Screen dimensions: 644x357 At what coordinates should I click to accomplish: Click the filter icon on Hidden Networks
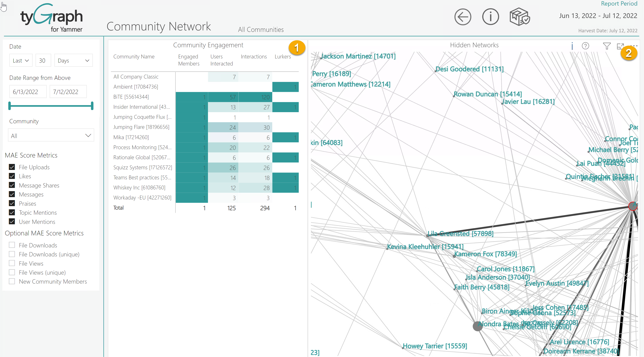pyautogui.click(x=607, y=46)
